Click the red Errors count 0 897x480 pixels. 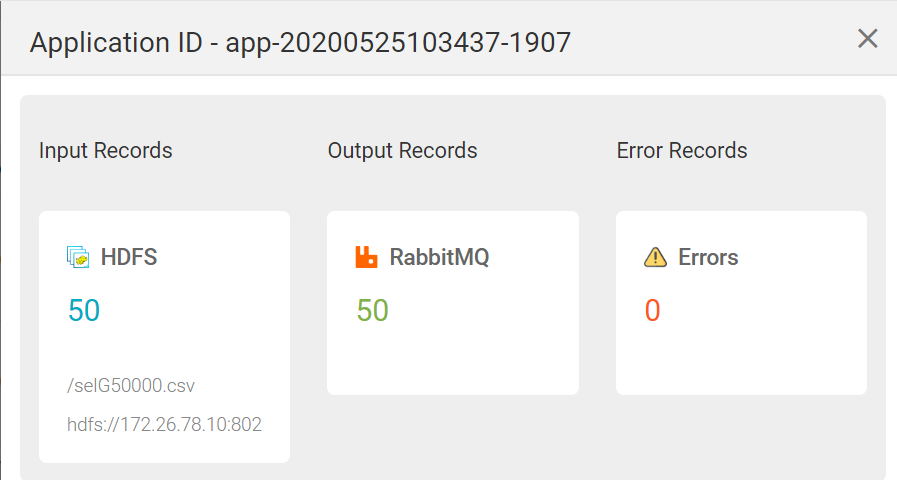[x=652, y=311]
